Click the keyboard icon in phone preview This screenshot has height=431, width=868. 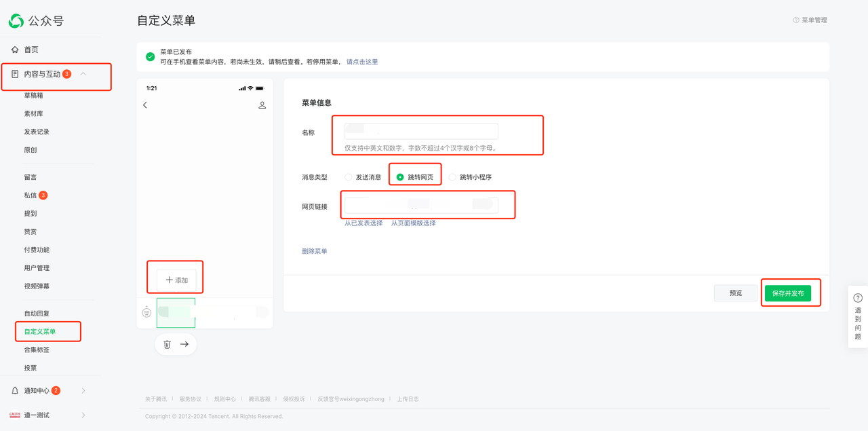coord(146,312)
